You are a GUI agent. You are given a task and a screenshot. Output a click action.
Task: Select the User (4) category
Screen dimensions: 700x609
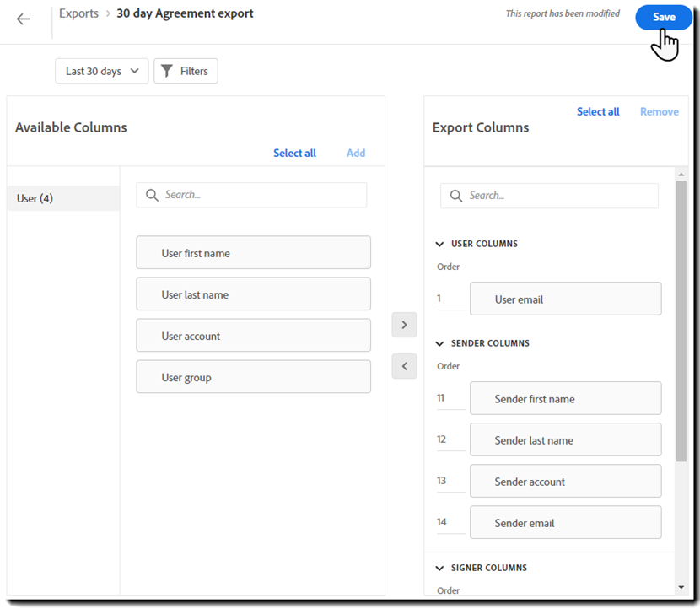(x=63, y=198)
